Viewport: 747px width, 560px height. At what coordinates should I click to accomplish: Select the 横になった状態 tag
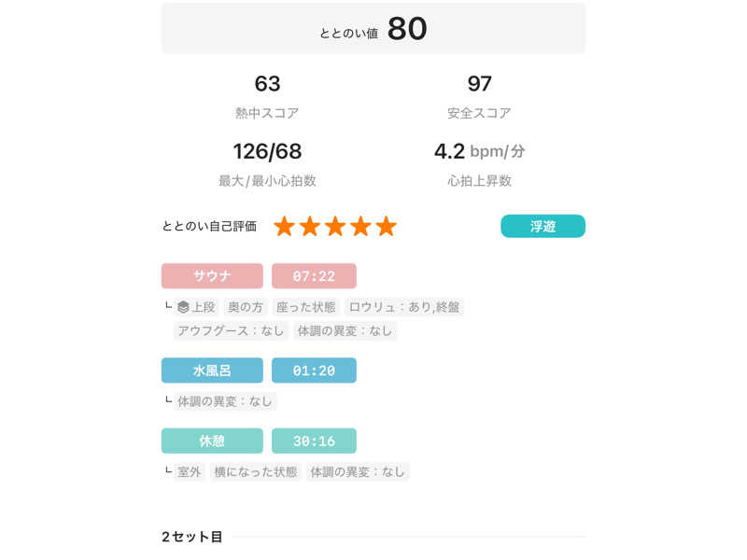[x=255, y=472]
